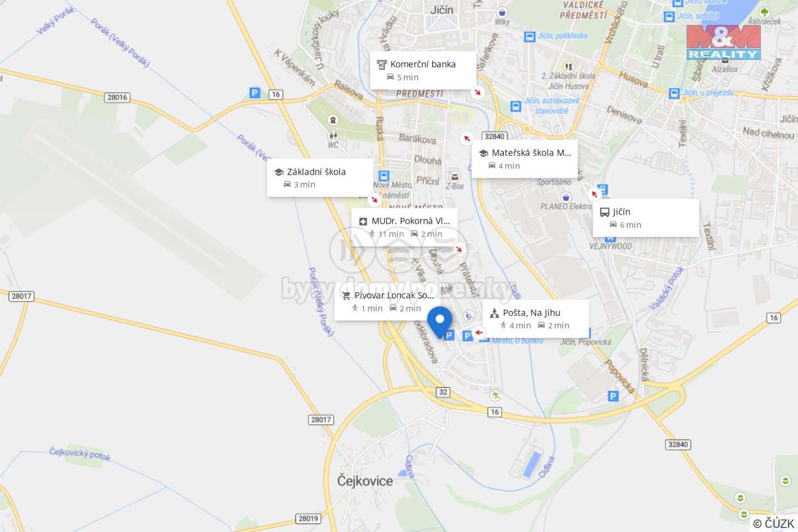The width and height of the screenshot is (798, 532).
Task: Open the Jičín bus stop card
Action: pos(646,218)
